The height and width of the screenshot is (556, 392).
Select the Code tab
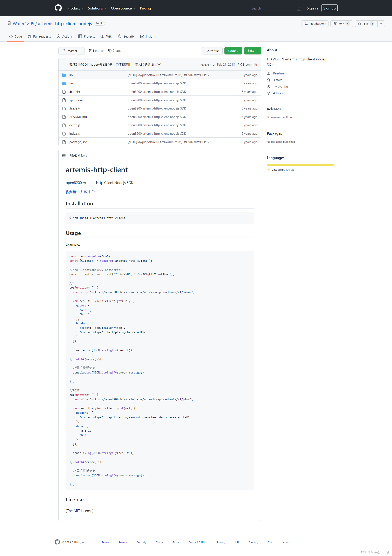click(15, 37)
